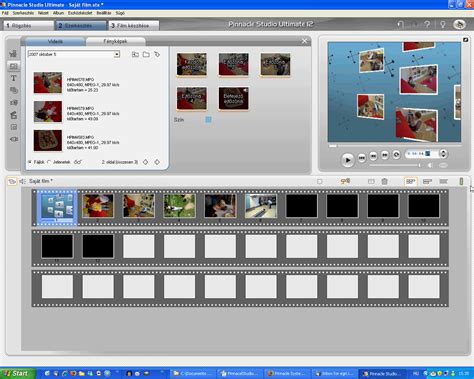Open the Beállítás menu

tap(104, 13)
